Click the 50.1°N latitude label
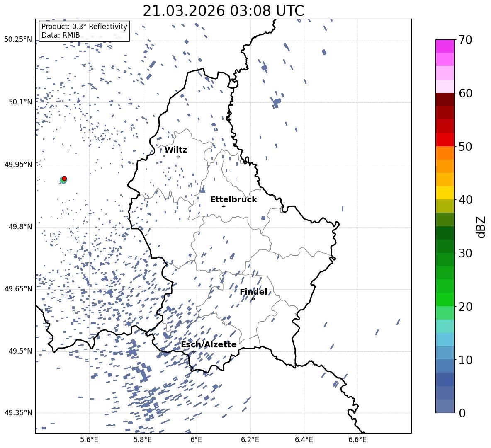Viewport: 491px width, 448px height. [20, 102]
